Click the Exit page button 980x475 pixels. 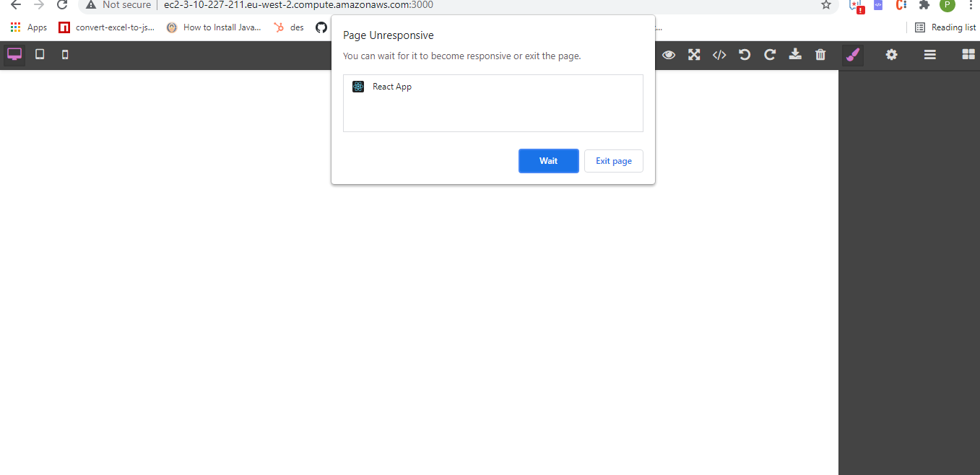point(614,161)
